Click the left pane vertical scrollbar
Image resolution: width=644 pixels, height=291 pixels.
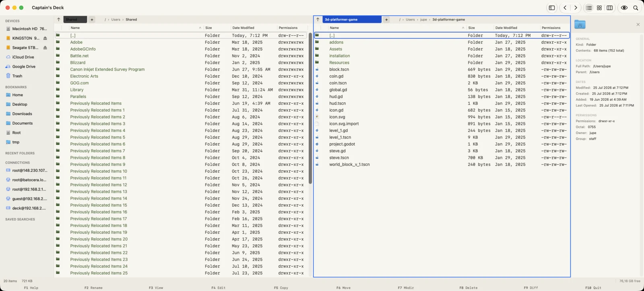[310, 109]
